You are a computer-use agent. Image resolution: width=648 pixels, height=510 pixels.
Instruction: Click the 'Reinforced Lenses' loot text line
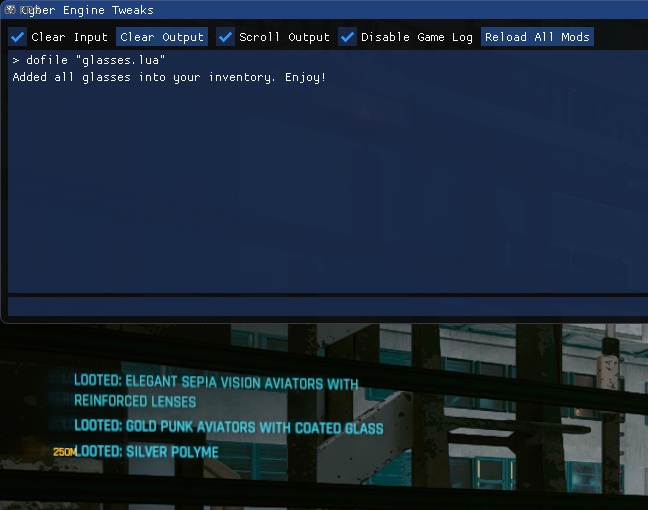point(135,401)
